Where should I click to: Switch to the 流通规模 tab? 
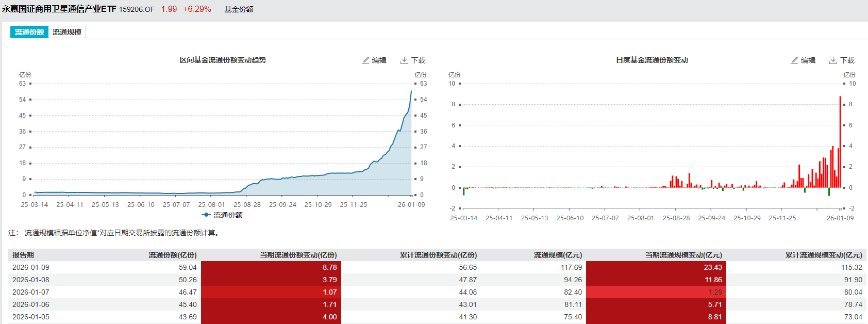(67, 32)
